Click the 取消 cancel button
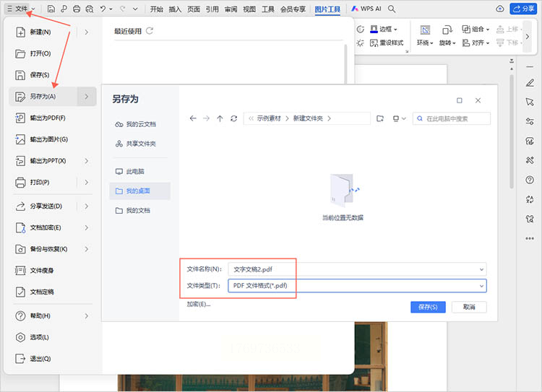 (469, 307)
